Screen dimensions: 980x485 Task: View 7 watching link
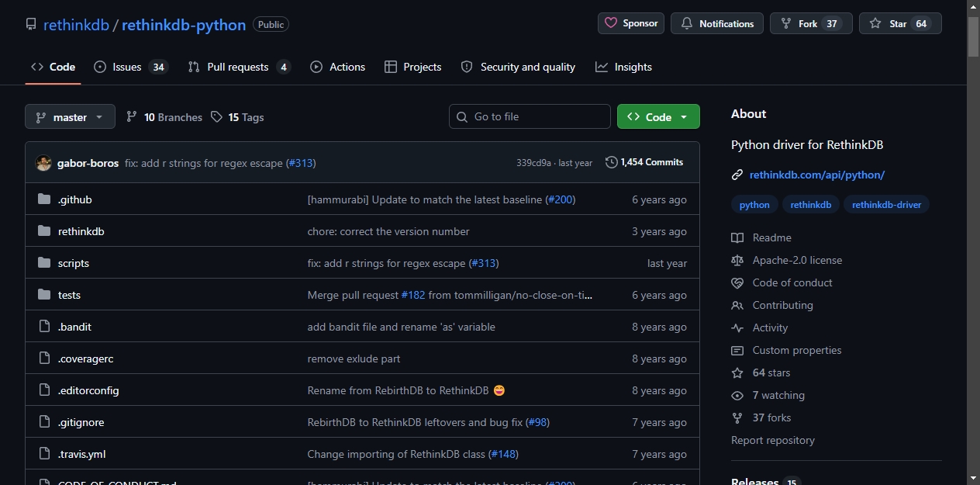[778, 395]
